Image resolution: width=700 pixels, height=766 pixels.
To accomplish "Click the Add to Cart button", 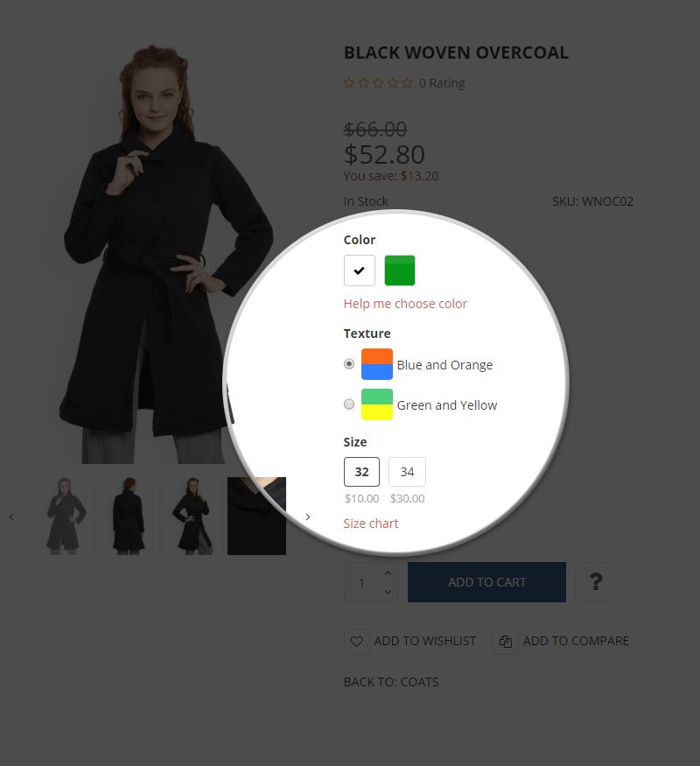I will click(x=486, y=582).
